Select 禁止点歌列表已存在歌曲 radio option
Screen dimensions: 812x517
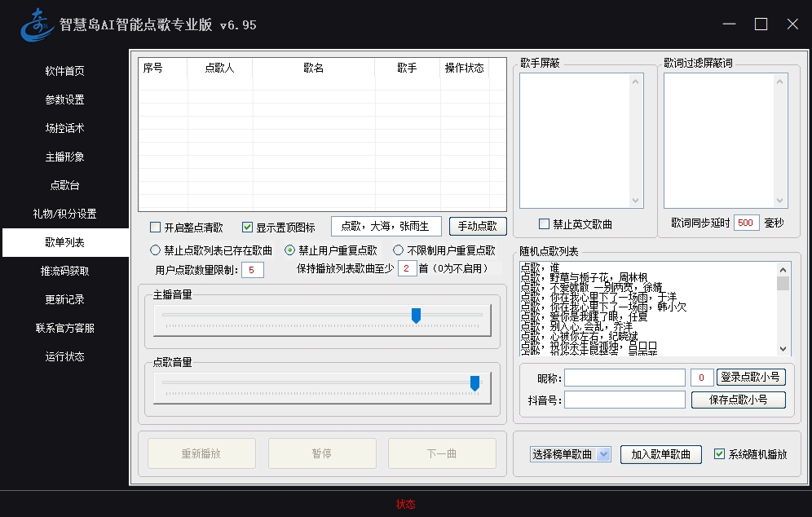pyautogui.click(x=156, y=250)
